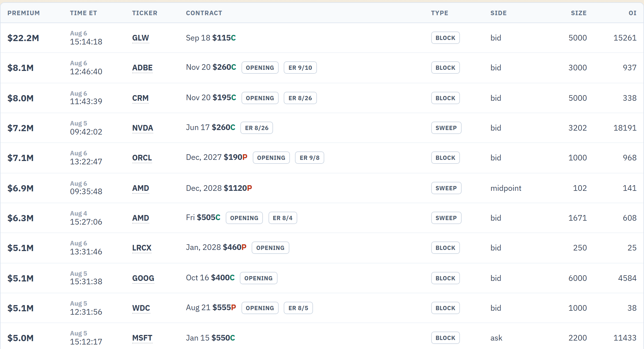Click the Jan 15 $550C contract
Screen dimensions: 644x349
(211, 338)
